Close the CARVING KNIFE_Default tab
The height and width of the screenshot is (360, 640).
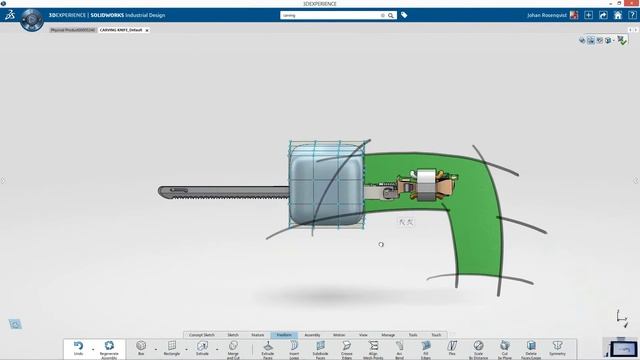point(147,30)
